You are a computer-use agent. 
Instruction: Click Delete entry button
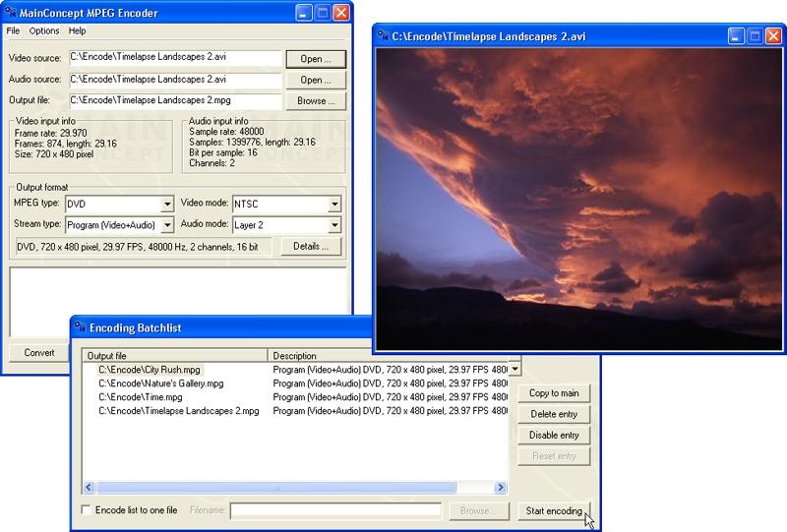click(x=554, y=414)
